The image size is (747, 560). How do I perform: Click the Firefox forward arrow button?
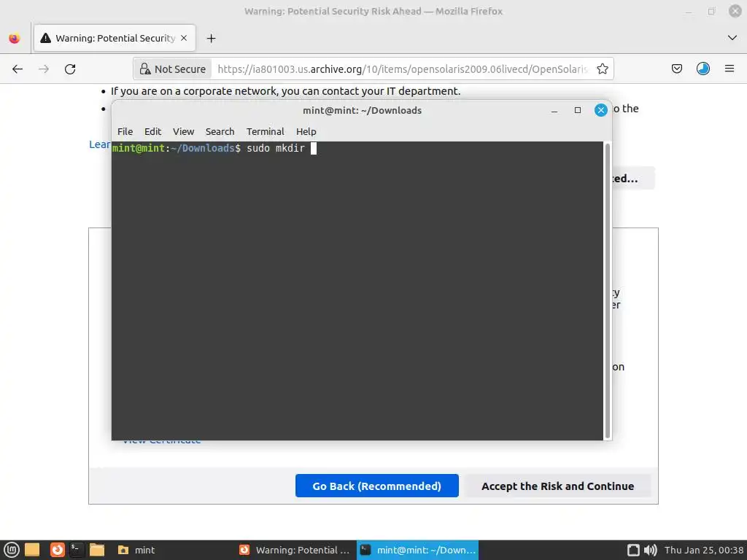(44, 69)
